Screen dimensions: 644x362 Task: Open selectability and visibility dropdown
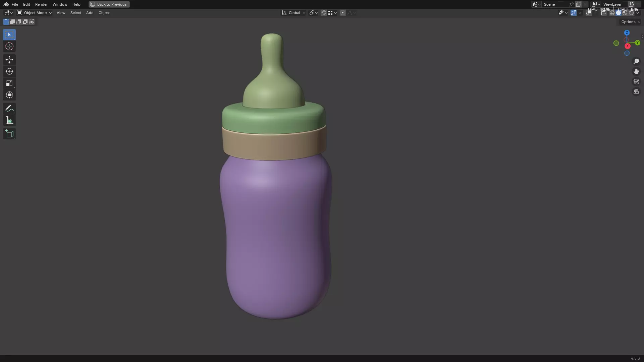click(563, 13)
